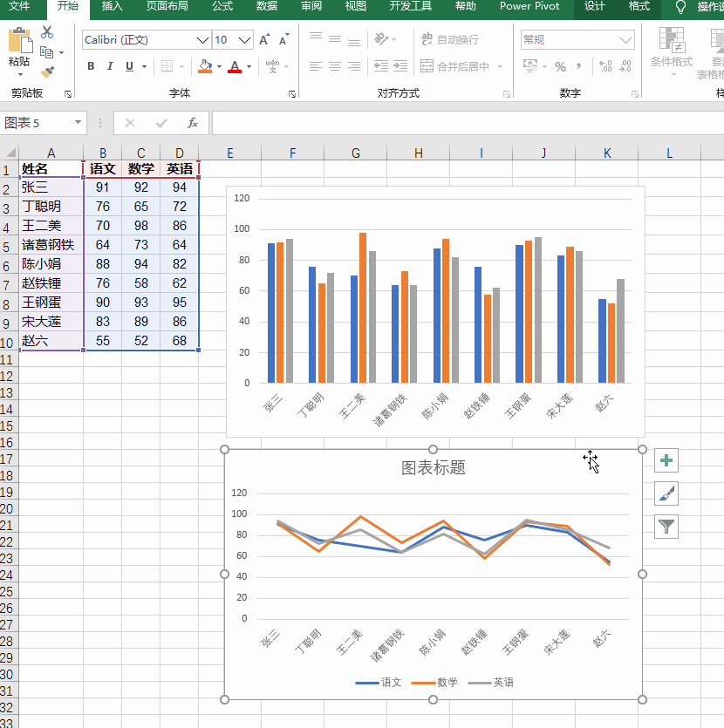The width and height of the screenshot is (724, 728).
Task: Open fill color dropdown arrow
Action: point(219,67)
